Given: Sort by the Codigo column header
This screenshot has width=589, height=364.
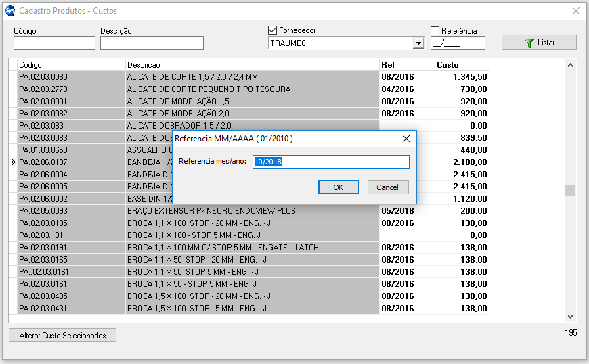Looking at the screenshot, I should click(71, 65).
